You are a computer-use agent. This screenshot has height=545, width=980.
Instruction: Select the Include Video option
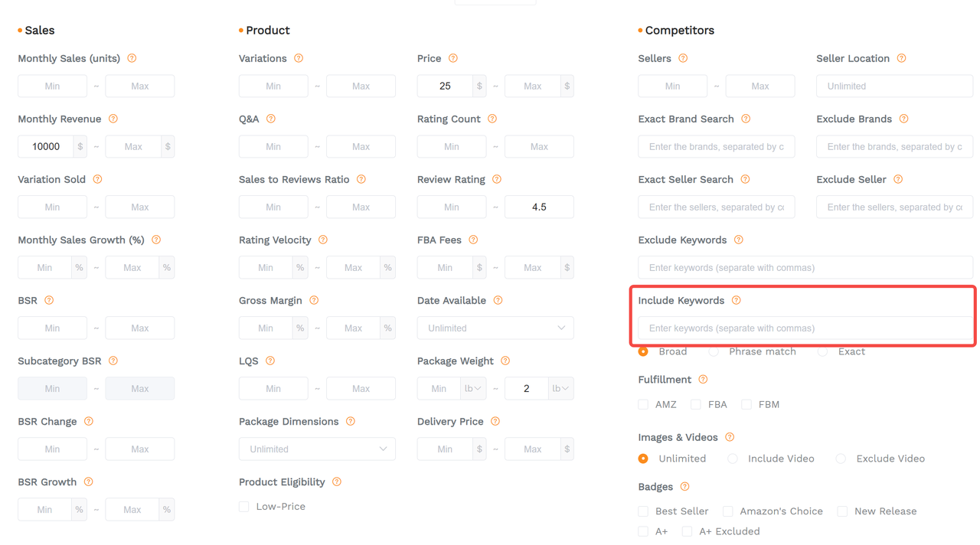point(732,459)
